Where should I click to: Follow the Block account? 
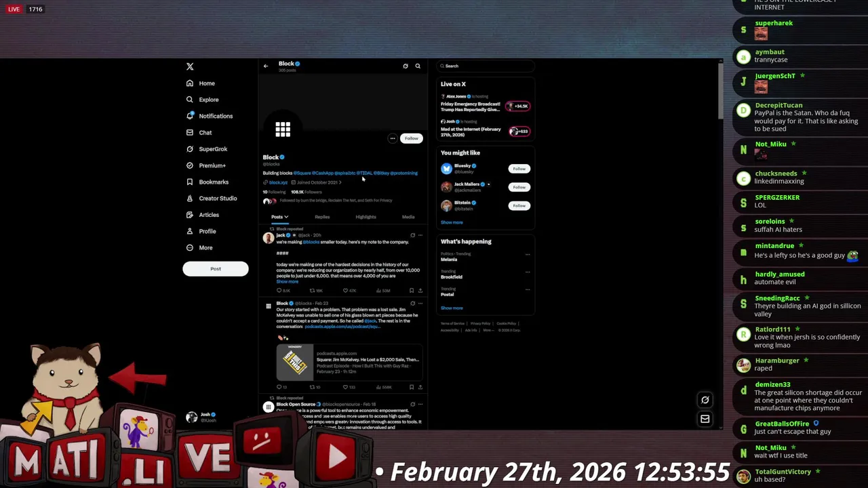[x=412, y=138]
